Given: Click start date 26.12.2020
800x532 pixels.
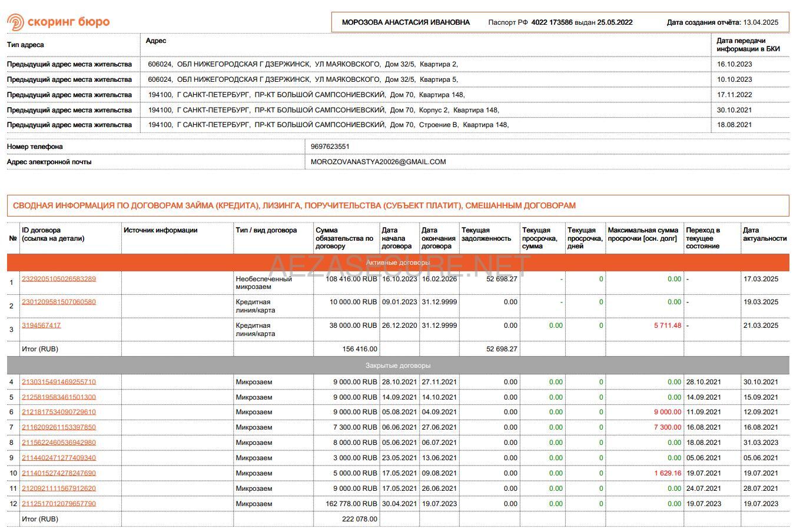Looking at the screenshot, I should [399, 325].
